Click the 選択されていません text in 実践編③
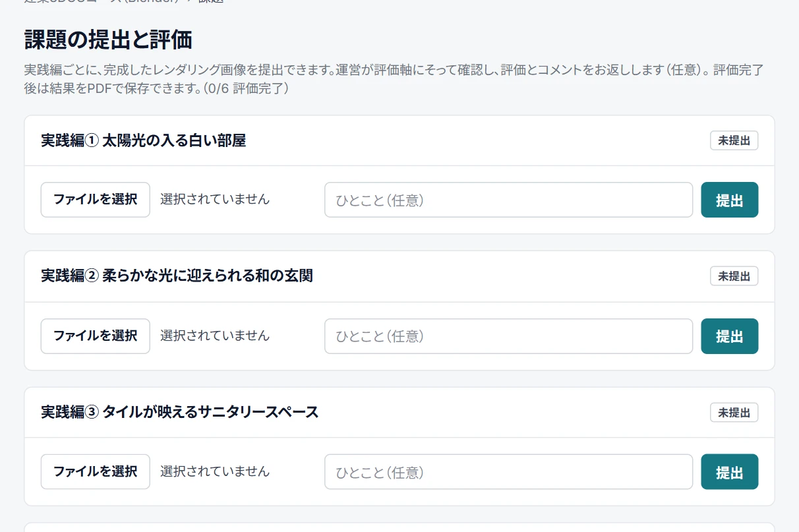 point(215,471)
